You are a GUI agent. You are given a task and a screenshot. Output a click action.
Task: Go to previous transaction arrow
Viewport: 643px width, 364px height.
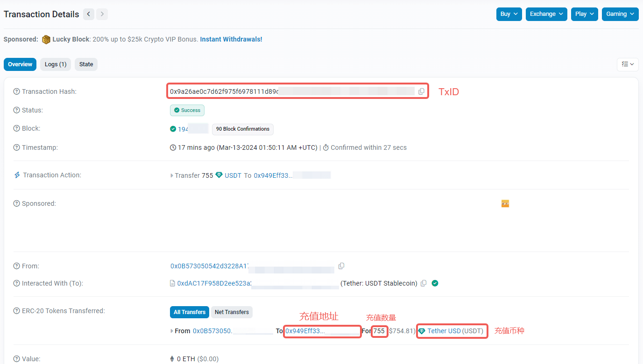[89, 14]
